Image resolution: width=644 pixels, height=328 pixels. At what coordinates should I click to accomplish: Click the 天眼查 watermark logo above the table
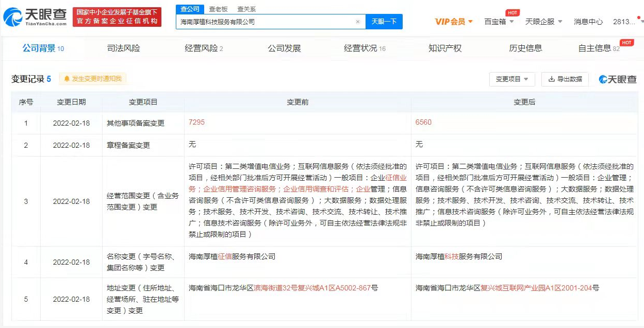click(x=618, y=79)
